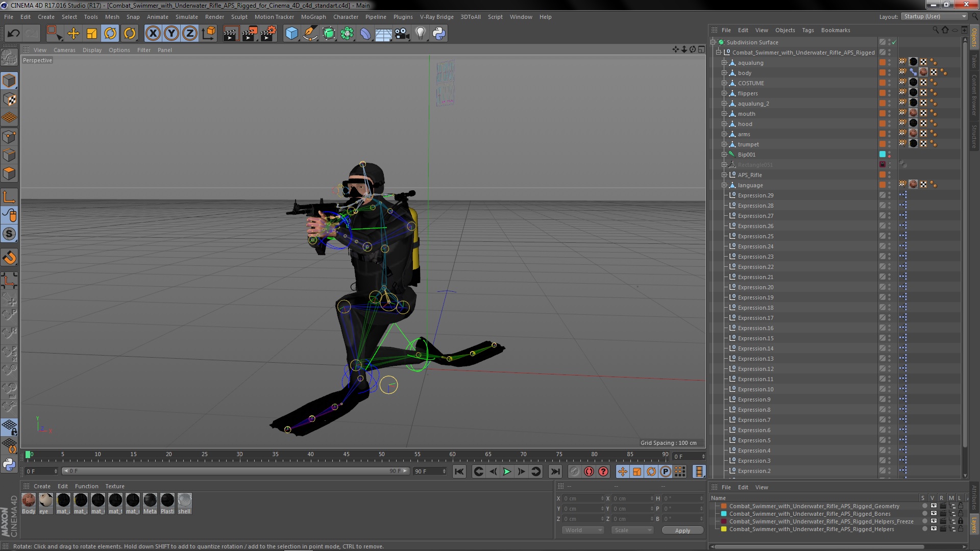980x551 pixels.
Task: Expand the APS_Rifle object
Action: click(724, 175)
